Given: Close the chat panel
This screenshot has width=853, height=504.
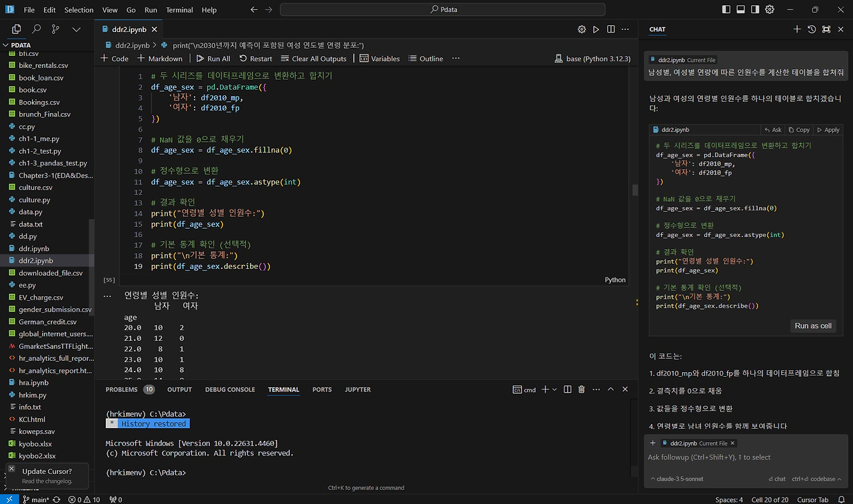Looking at the screenshot, I should (841, 29).
